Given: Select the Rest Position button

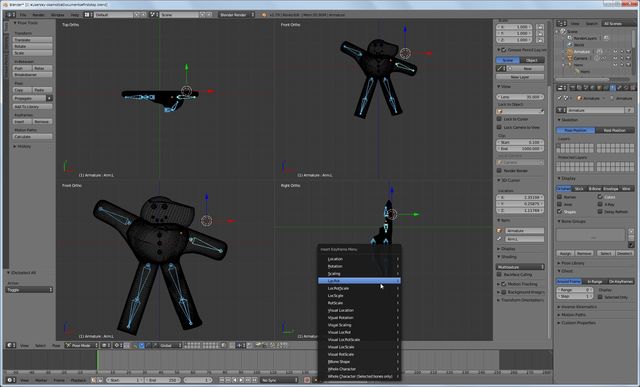Looking at the screenshot, I should click(x=615, y=130).
